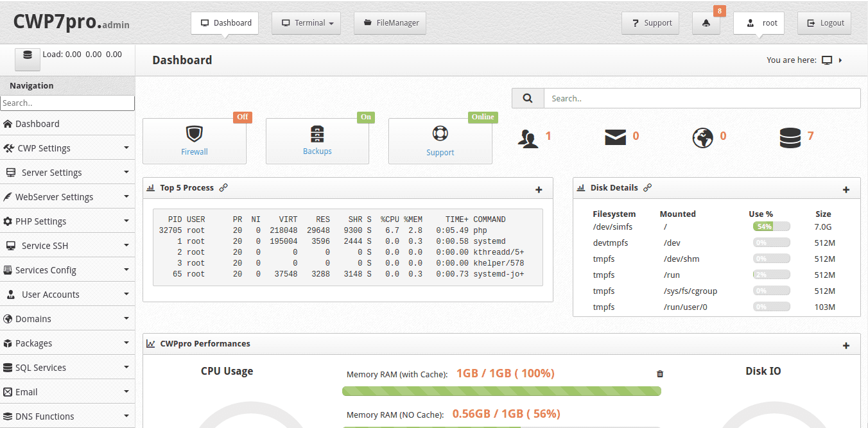Click Memory RAM with Cache progress bar
The height and width of the screenshot is (428, 868).
pos(501,391)
